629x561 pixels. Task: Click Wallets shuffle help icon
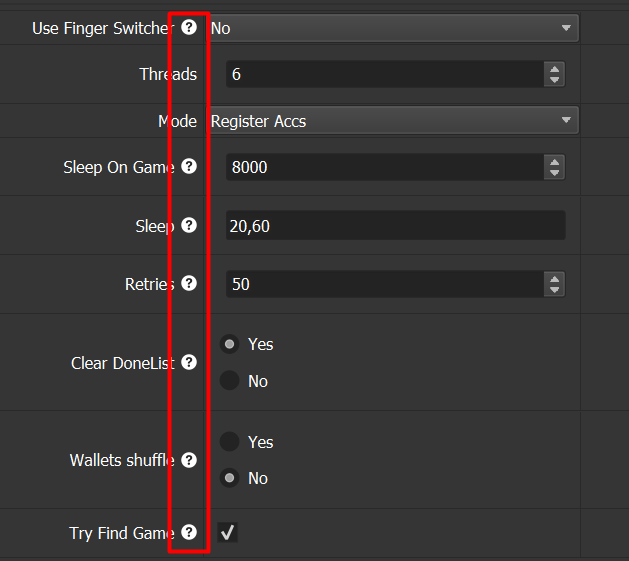(x=189, y=460)
